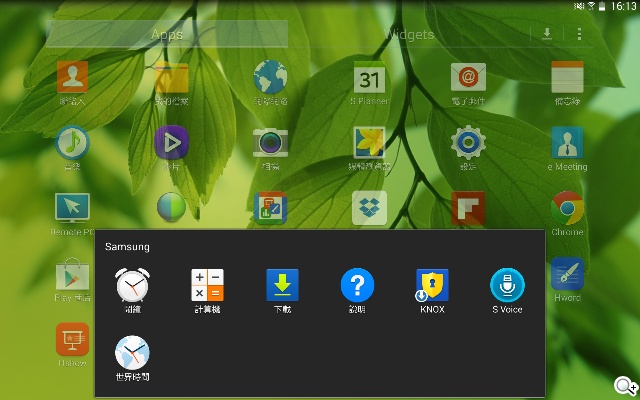This screenshot has height=400, width=640.
Task: Open the Dropbox app
Action: tap(369, 207)
